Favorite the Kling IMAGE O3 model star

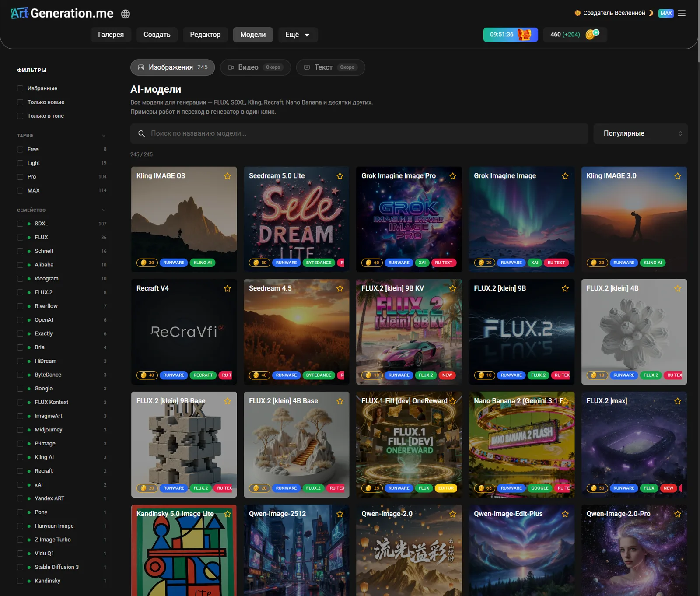(227, 176)
